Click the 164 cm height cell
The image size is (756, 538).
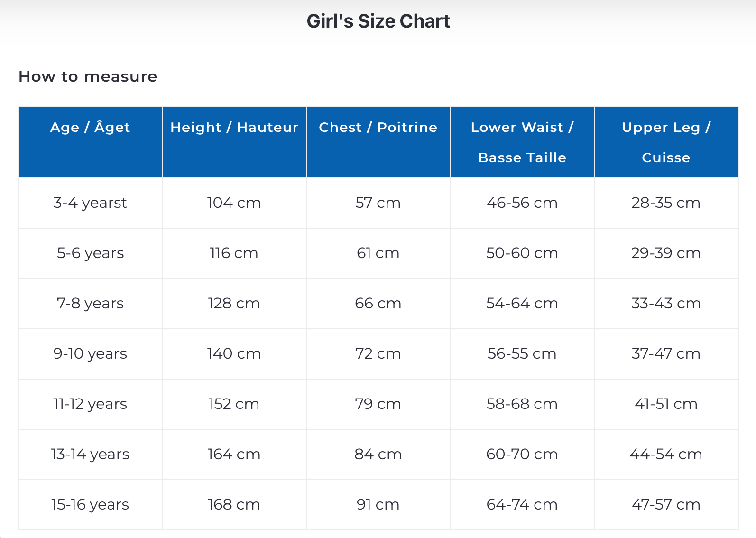click(234, 454)
